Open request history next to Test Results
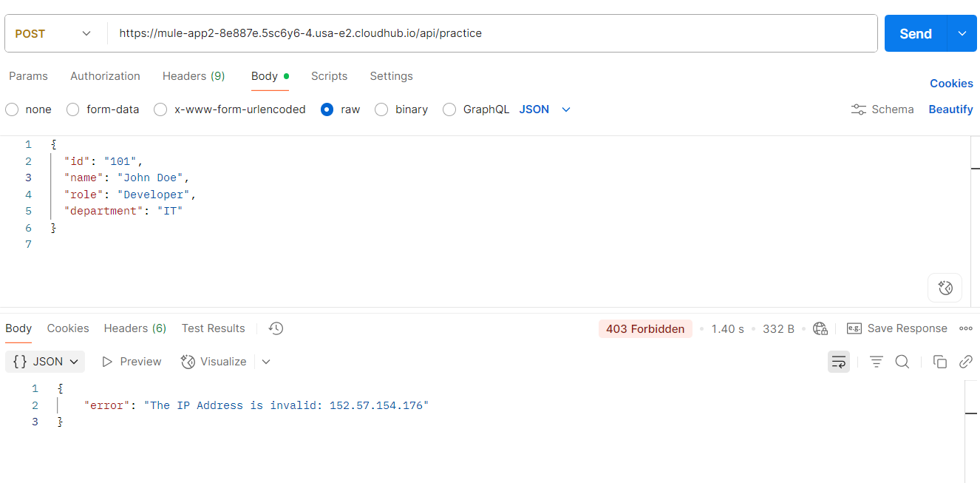Image resolution: width=980 pixels, height=483 pixels. (275, 328)
